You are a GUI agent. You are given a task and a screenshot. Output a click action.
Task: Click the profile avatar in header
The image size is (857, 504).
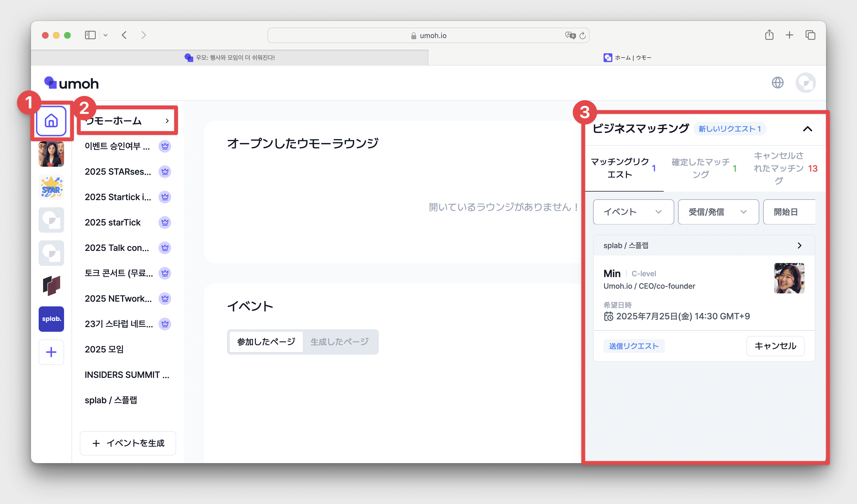click(x=805, y=83)
